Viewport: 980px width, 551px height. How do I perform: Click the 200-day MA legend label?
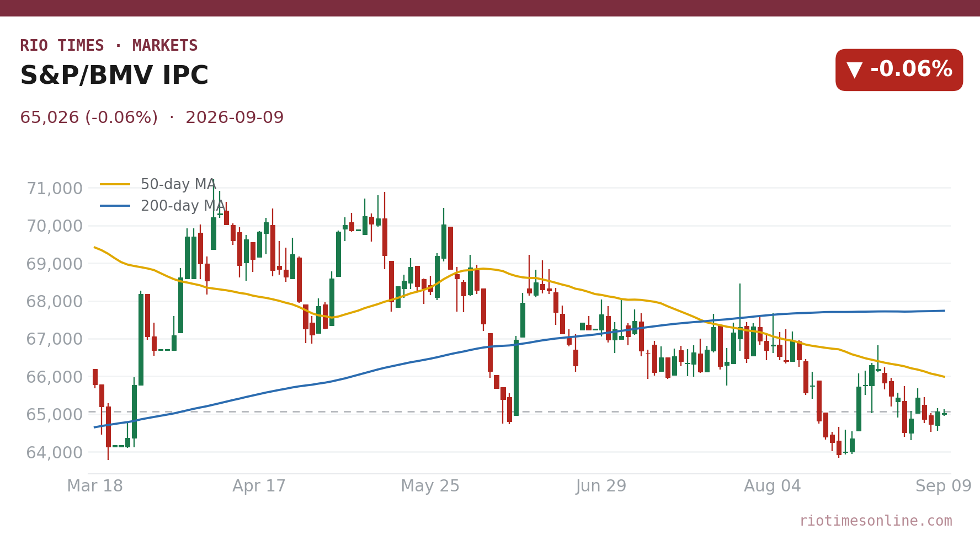tap(183, 206)
